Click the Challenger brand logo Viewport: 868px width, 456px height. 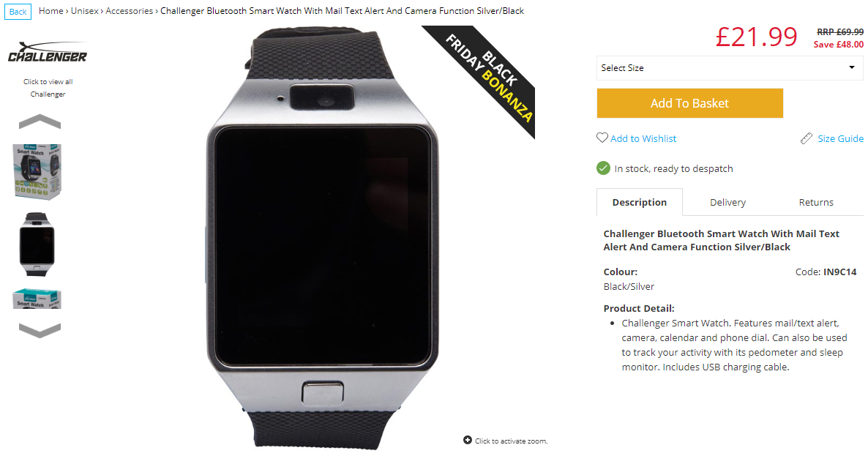click(x=48, y=53)
